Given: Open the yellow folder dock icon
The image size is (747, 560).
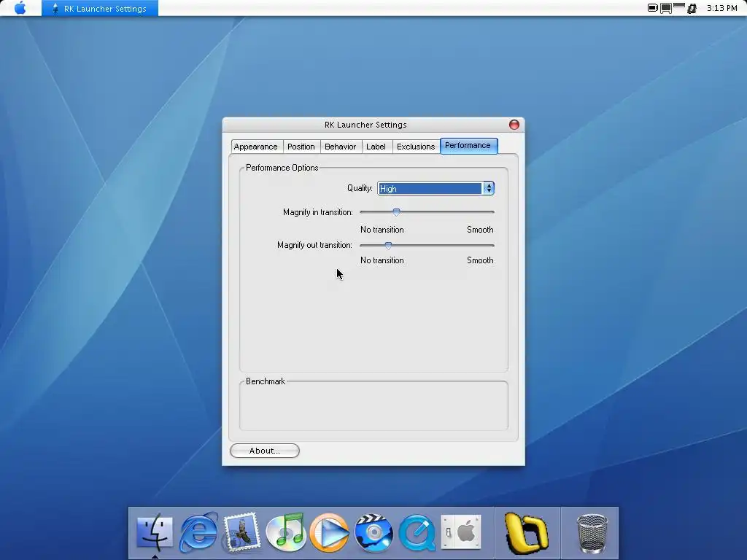Looking at the screenshot, I should point(527,533).
